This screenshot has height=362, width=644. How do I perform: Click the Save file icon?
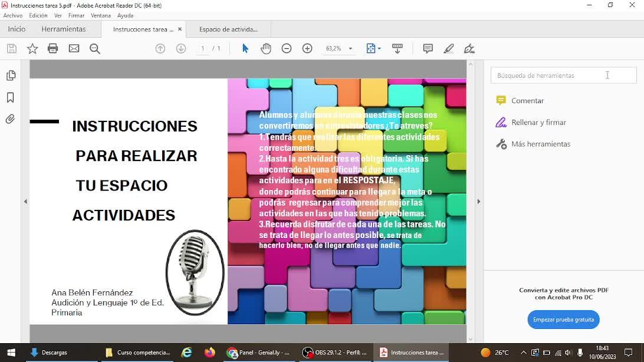point(11,49)
